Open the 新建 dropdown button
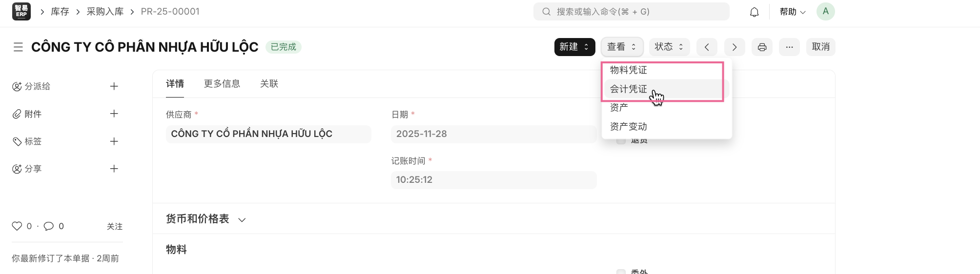Viewport: 980px width, 274px height. (574, 47)
